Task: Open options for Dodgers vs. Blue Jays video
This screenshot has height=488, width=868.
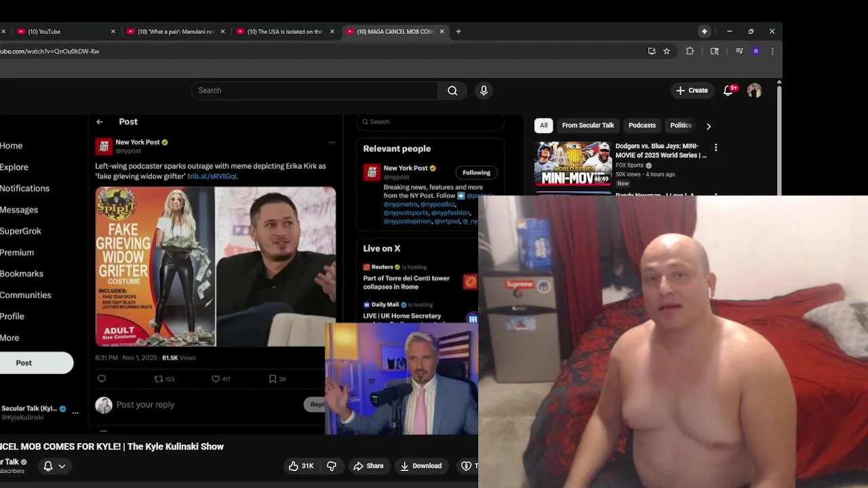Action: click(x=715, y=147)
